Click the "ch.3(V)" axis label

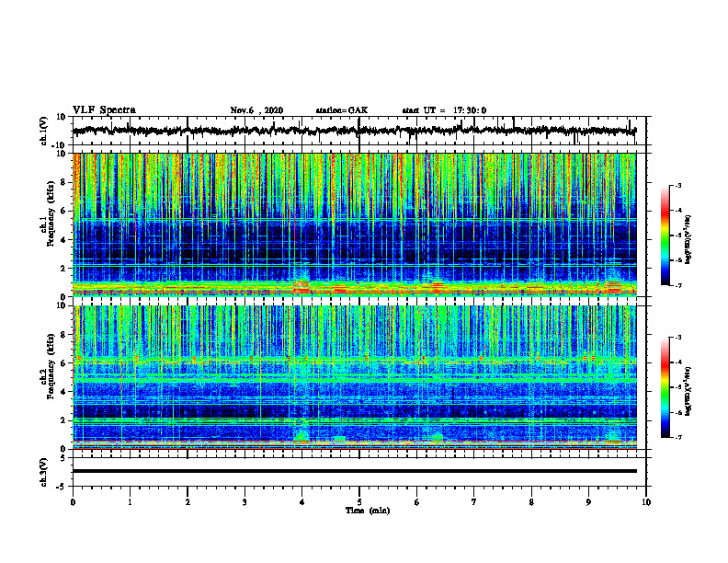pos(43,472)
